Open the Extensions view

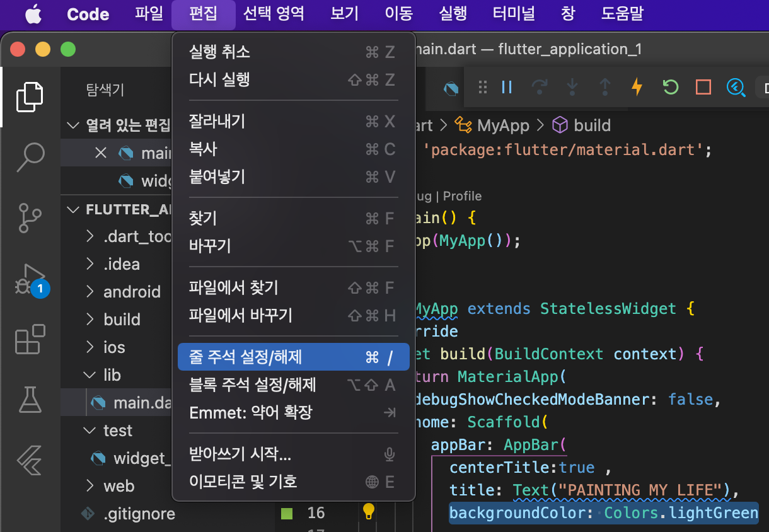click(x=30, y=339)
